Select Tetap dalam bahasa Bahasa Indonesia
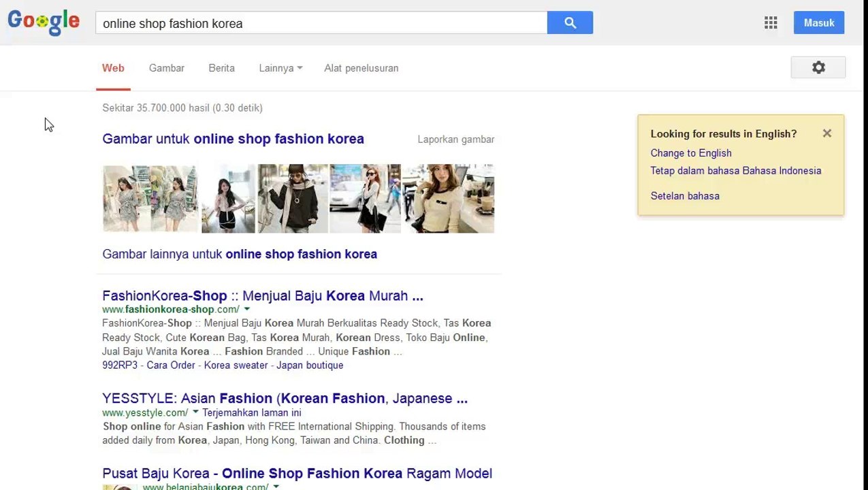 pyautogui.click(x=735, y=171)
